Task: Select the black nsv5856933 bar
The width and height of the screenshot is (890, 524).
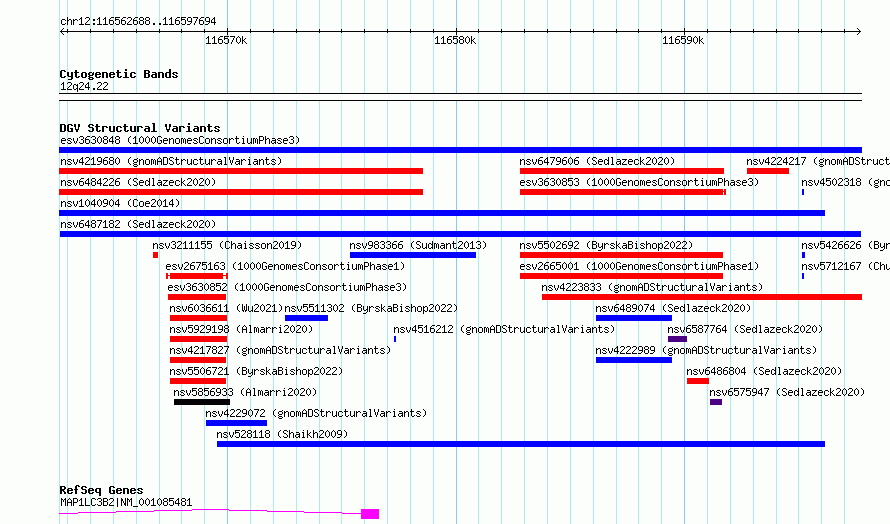Action: click(202, 402)
